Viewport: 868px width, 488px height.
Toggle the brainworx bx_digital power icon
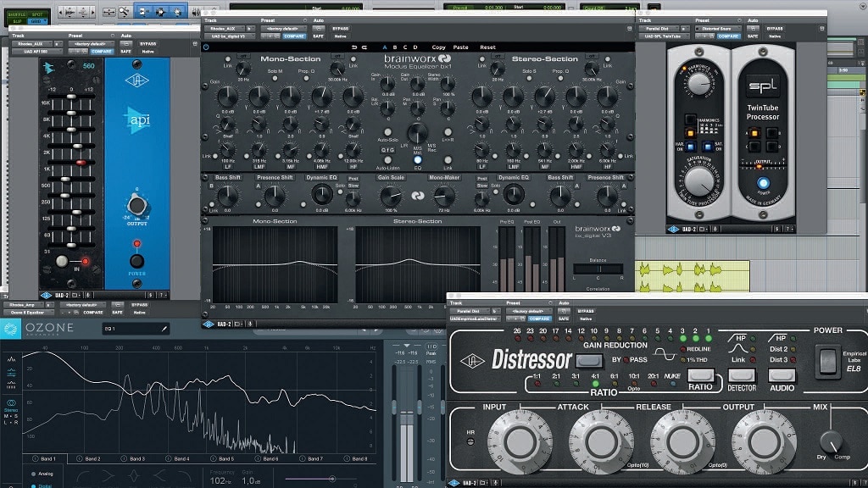[x=206, y=47]
